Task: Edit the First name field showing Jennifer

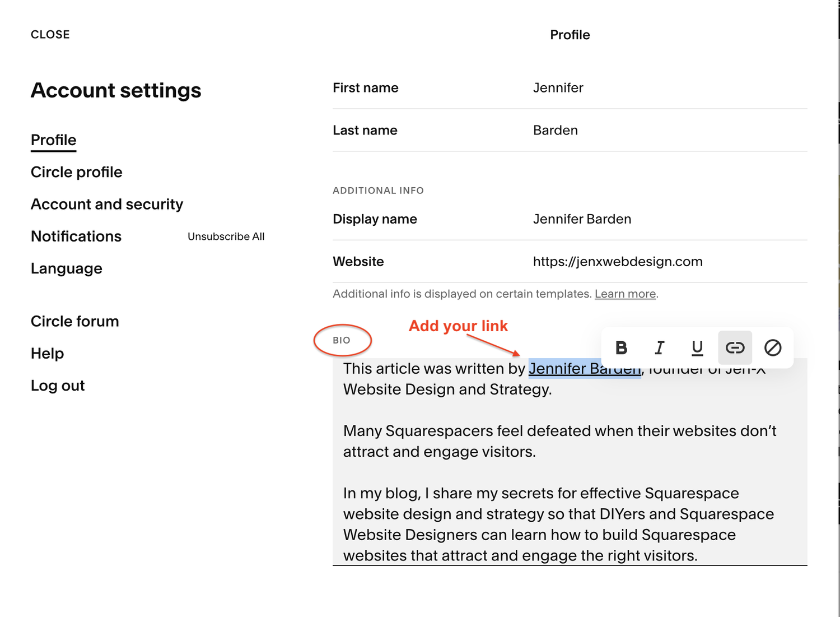Action: tap(570, 88)
